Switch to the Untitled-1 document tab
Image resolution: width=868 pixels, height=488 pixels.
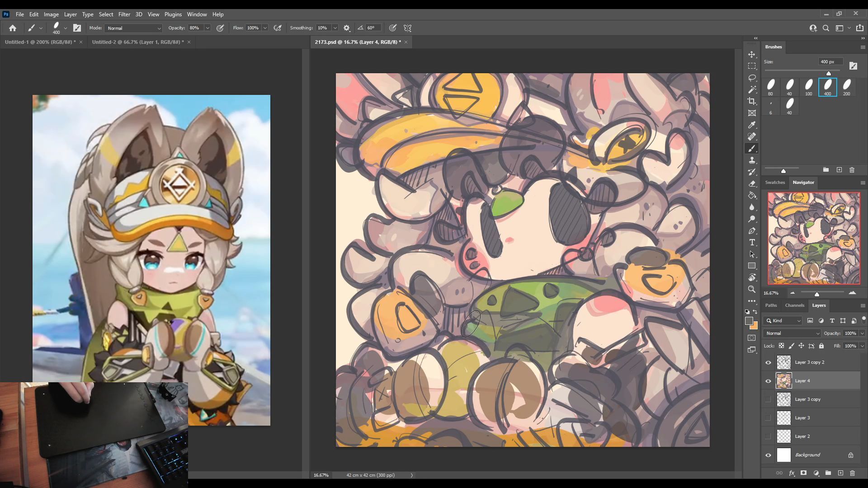coord(40,42)
